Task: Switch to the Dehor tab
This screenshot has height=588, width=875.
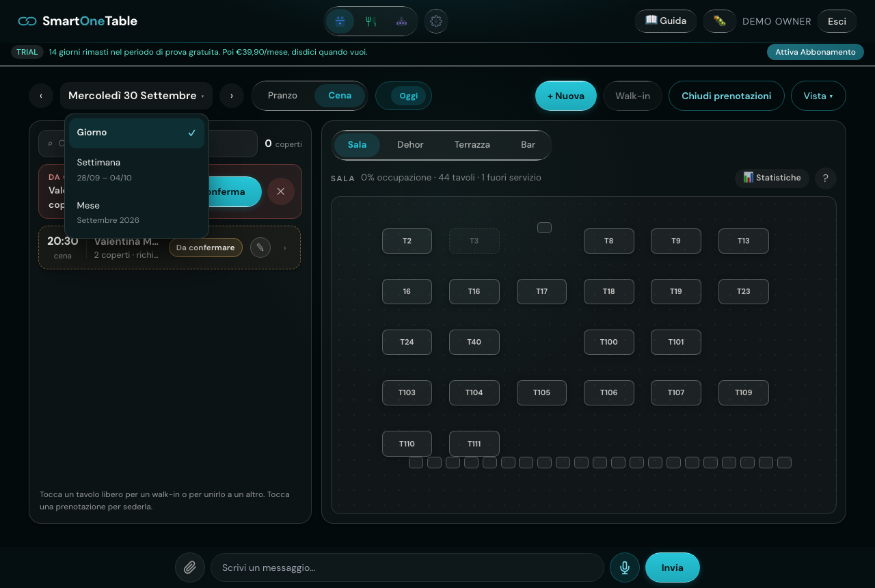Action: coord(410,145)
